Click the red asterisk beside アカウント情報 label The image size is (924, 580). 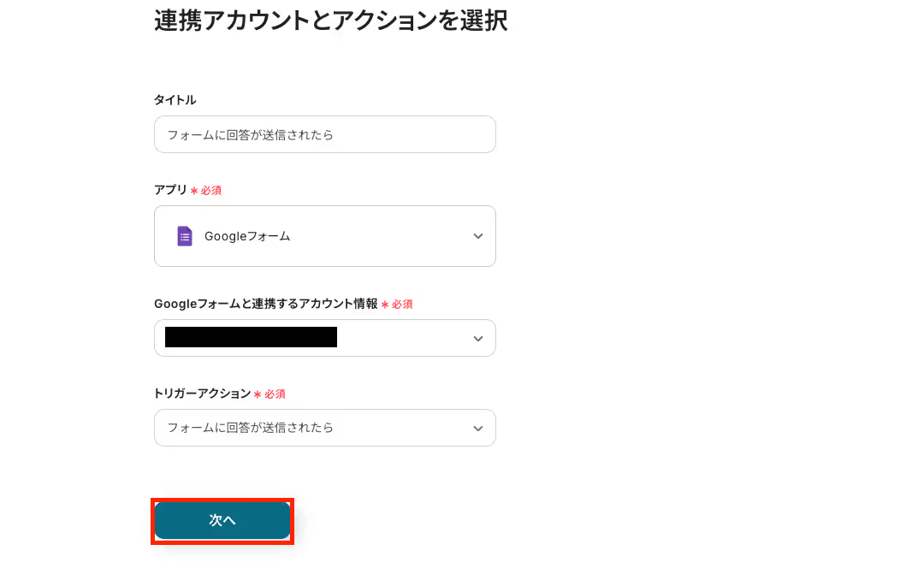point(385,305)
